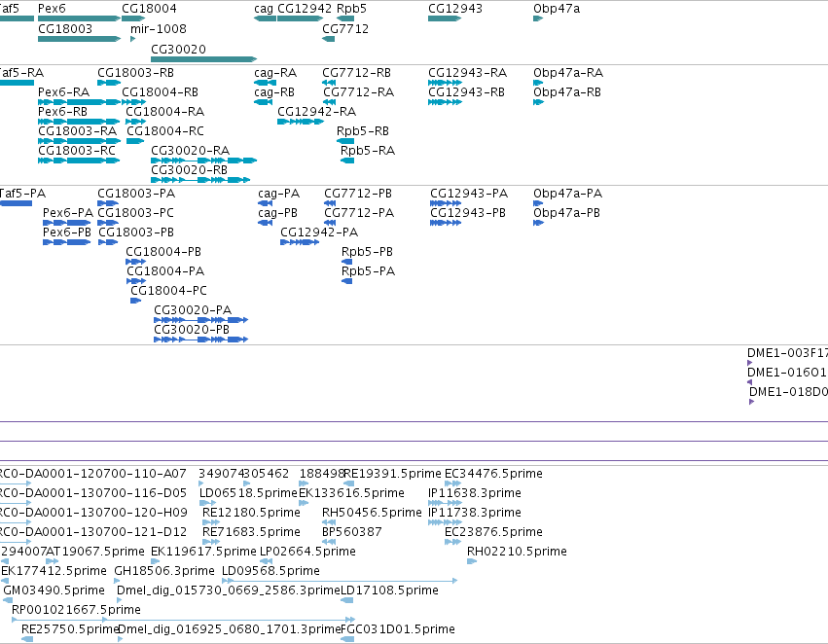The width and height of the screenshot is (828, 644).
Task: Click the CG7712 gene label
Action: point(345,28)
